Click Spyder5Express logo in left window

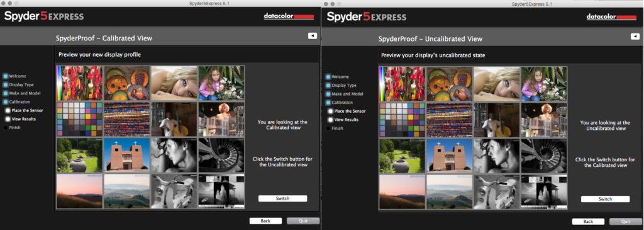[44, 17]
